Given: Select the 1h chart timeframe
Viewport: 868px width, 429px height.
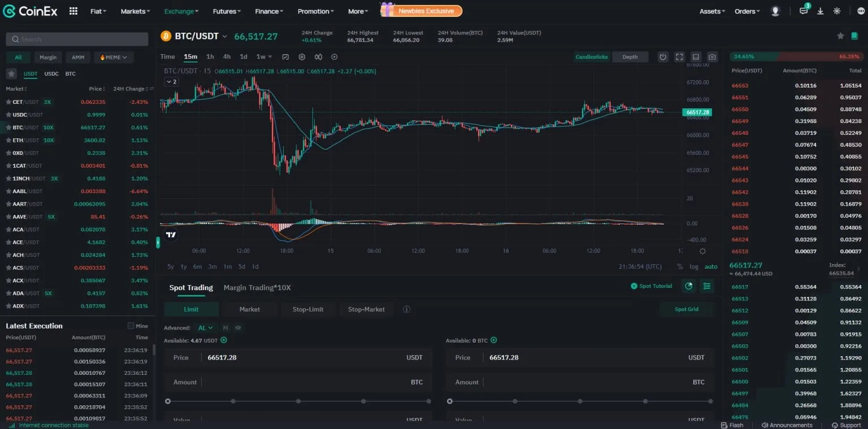Looking at the screenshot, I should click(x=210, y=56).
